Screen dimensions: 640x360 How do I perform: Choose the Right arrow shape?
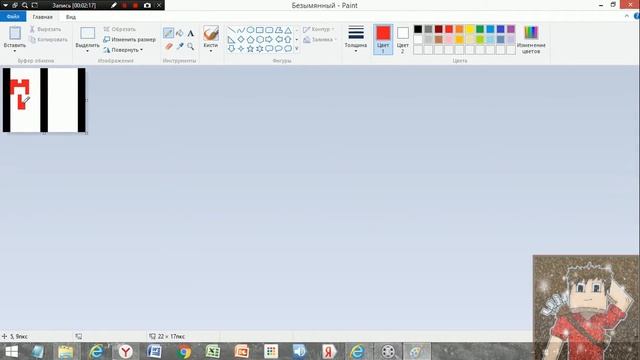click(x=269, y=40)
